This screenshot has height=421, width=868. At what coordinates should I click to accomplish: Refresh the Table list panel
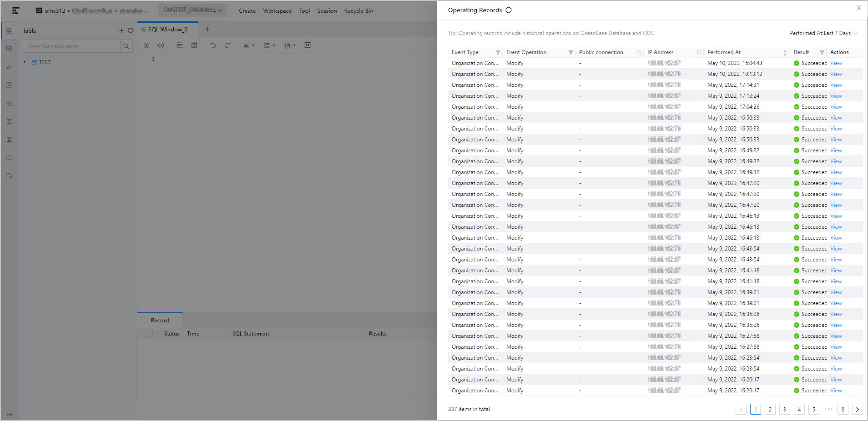click(x=131, y=30)
